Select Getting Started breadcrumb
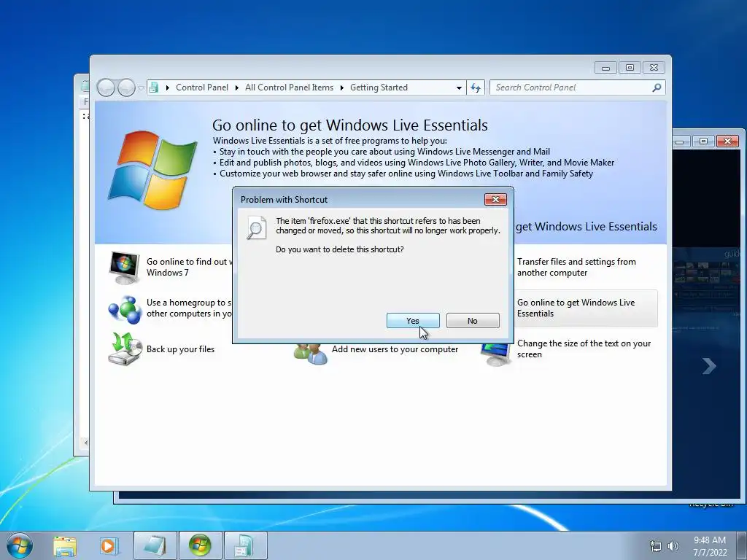 (379, 87)
